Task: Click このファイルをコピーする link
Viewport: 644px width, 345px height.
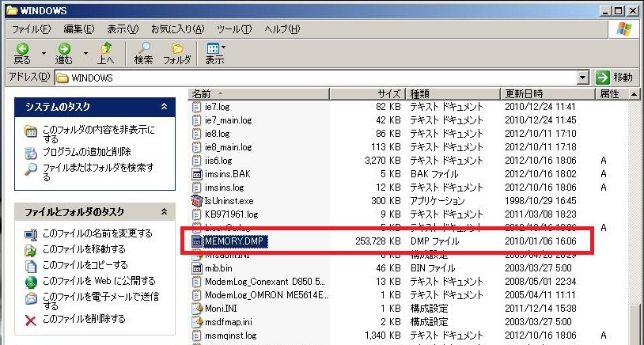Action: click(x=85, y=265)
